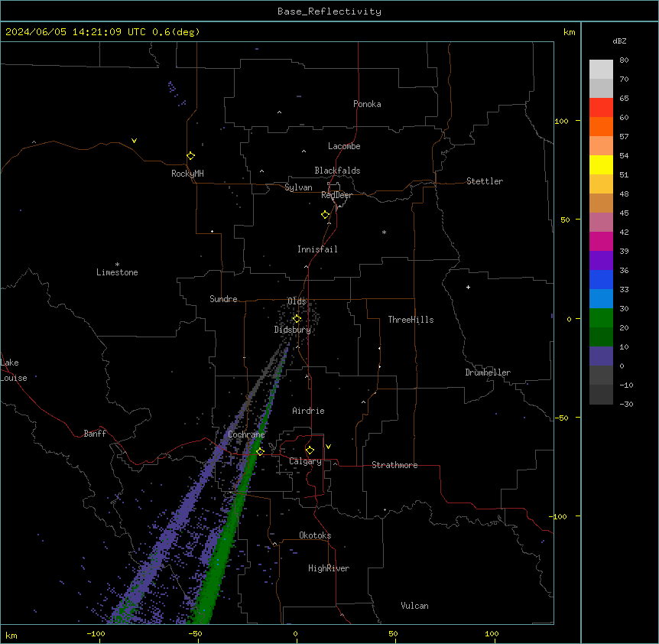Select the white 80 dBZ color swatch

601,70
